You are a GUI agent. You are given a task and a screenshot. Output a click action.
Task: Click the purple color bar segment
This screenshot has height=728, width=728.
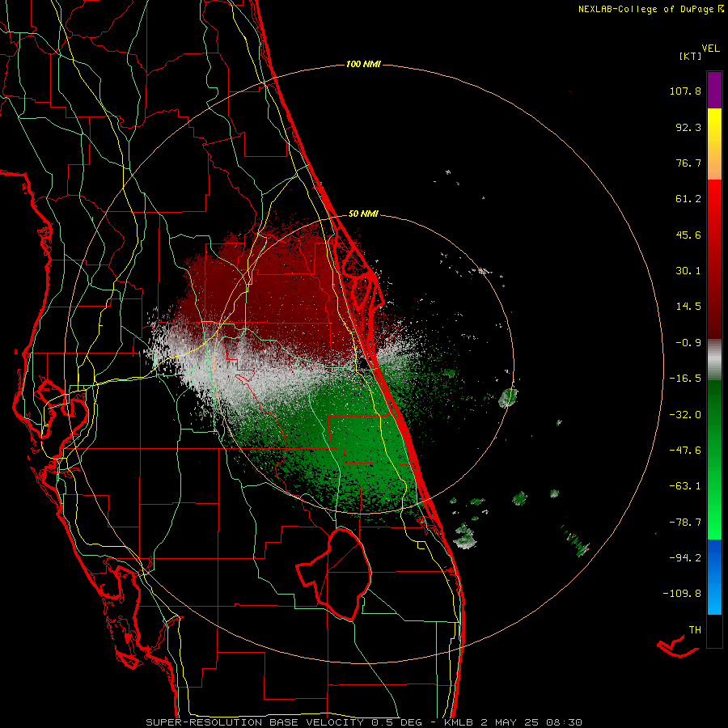(714, 90)
